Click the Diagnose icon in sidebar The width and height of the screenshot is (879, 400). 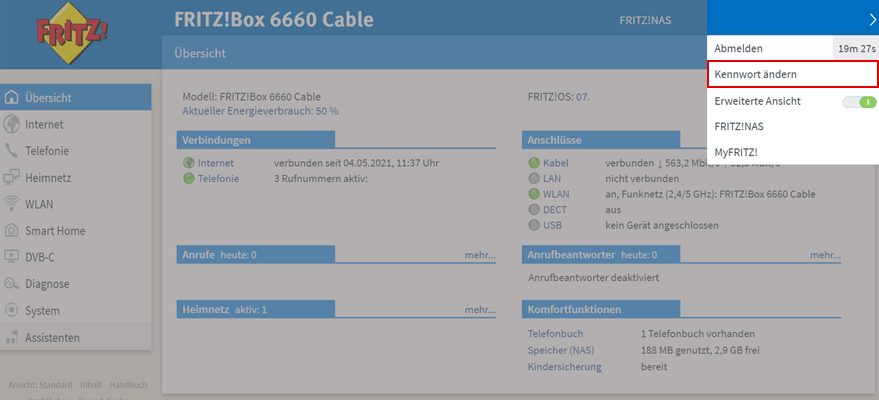coord(12,284)
